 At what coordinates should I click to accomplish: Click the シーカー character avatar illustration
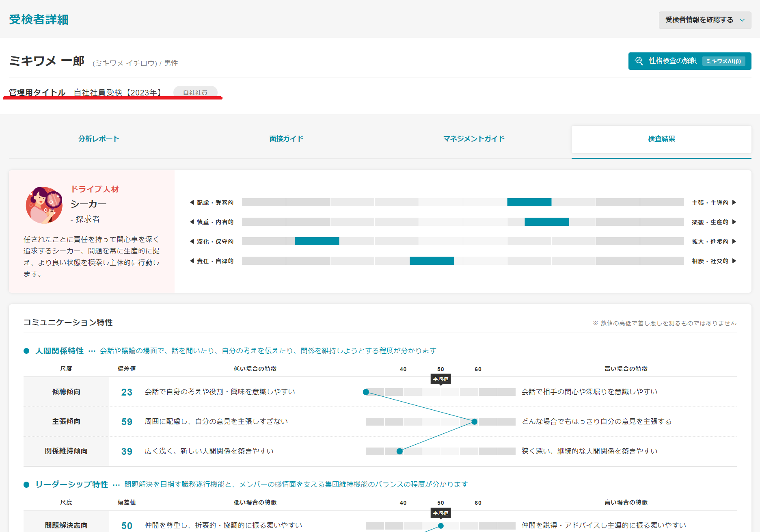[x=44, y=205]
